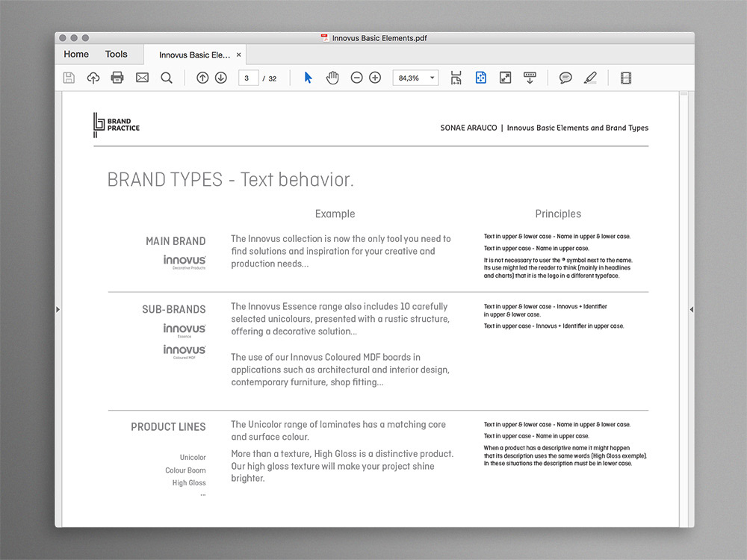Click the PDF file icon in title bar
This screenshot has width=747, height=560.
(325, 38)
